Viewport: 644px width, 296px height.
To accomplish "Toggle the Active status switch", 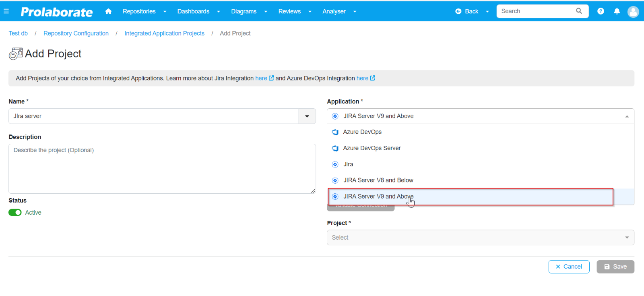I will [x=15, y=213].
